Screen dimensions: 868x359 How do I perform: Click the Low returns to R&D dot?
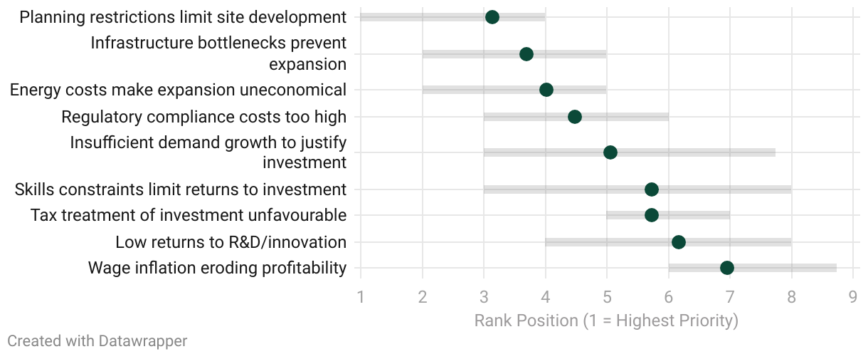click(x=679, y=242)
